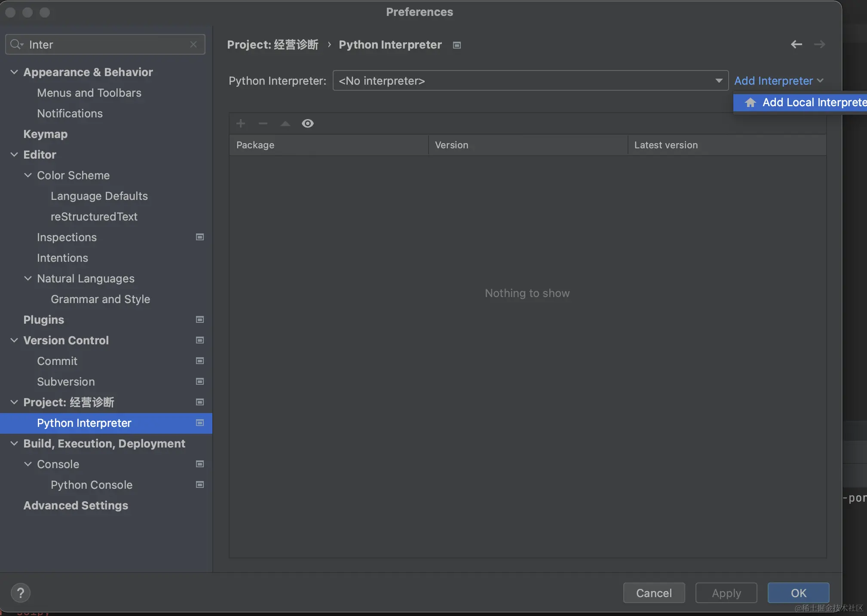Viewport: 867px width, 616px height.
Task: Click the project-level settings icon beside the Python Interpreter heading
Action: [x=457, y=45]
